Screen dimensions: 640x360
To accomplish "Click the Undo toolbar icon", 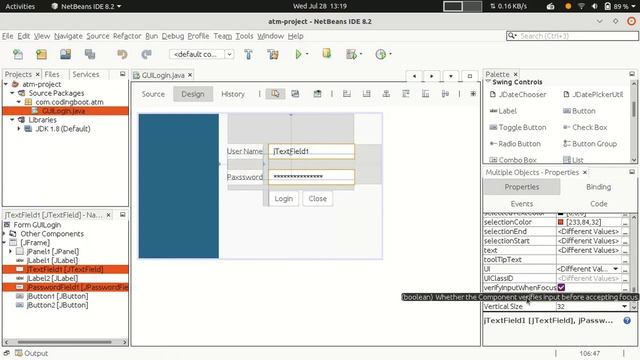I will click(122, 54).
